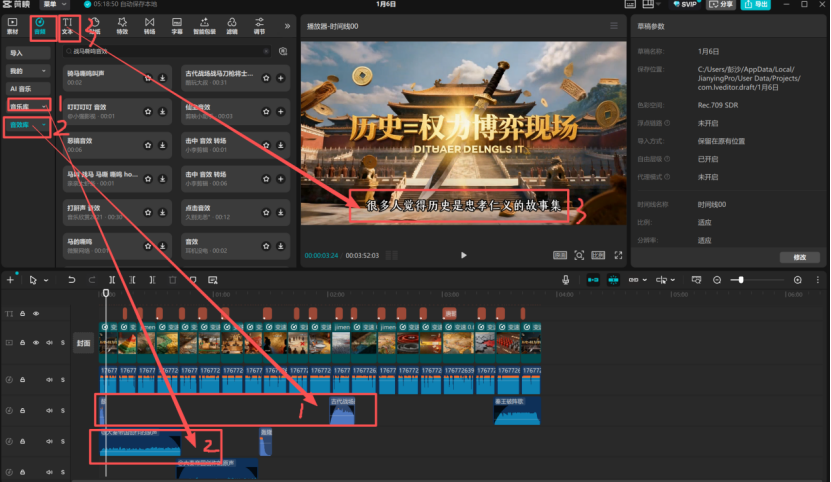Image resolution: width=831 pixels, height=482 pixels.
Task: Open the 特效 effects tab
Action: coord(122,26)
